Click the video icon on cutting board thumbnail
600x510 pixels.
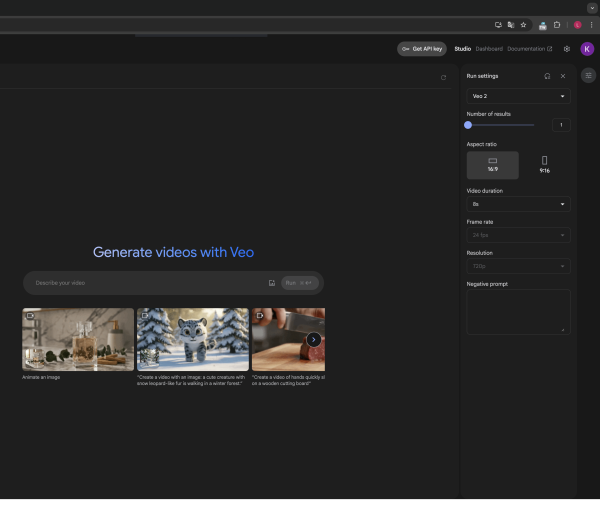tap(259, 316)
